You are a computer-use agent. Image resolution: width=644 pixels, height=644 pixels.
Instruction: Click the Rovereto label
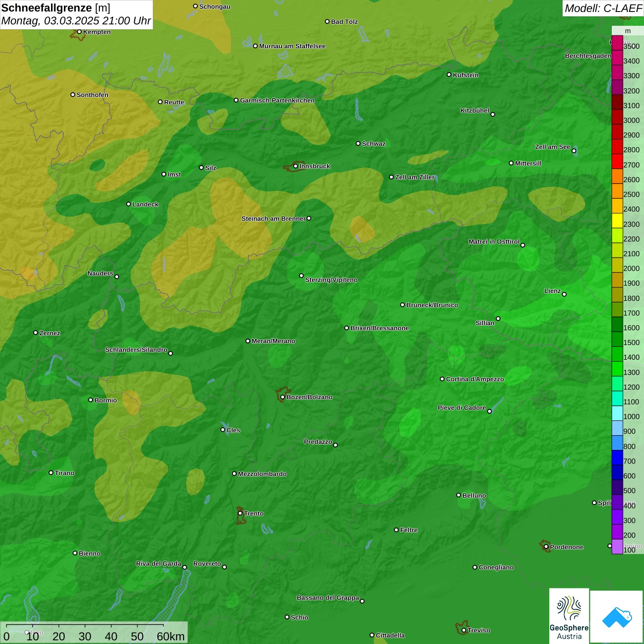pos(207,563)
